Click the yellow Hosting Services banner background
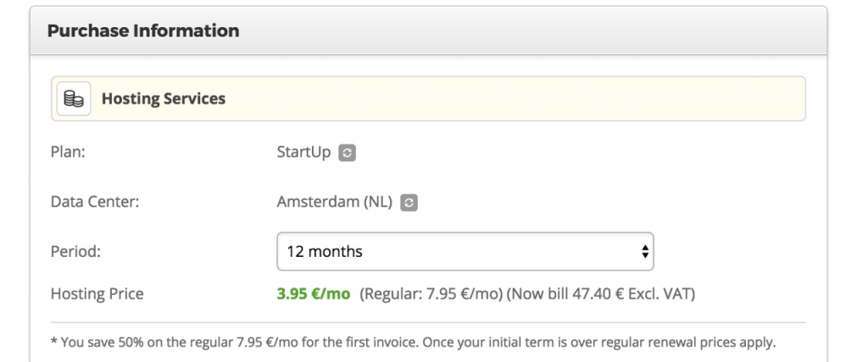 tap(509, 99)
